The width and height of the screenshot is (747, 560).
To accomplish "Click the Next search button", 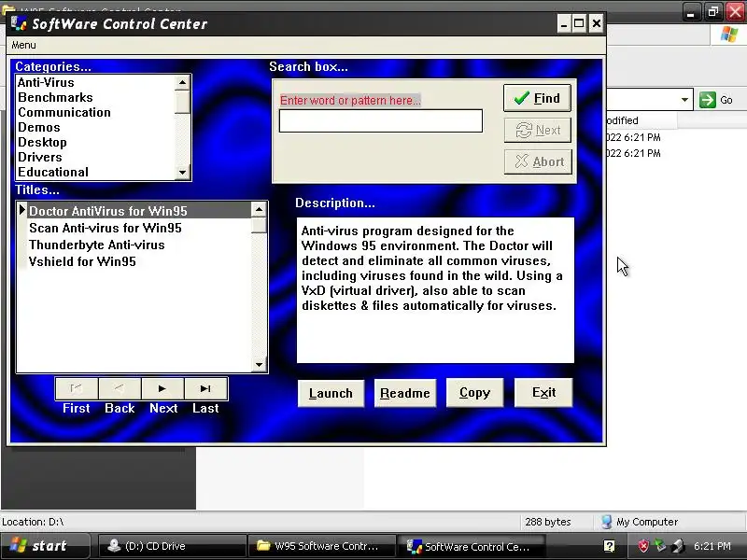I will point(538,130).
